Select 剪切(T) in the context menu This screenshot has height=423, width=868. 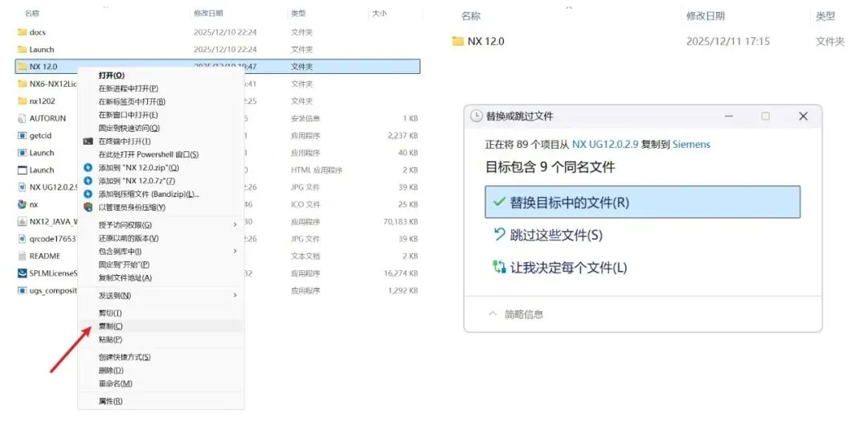110,313
